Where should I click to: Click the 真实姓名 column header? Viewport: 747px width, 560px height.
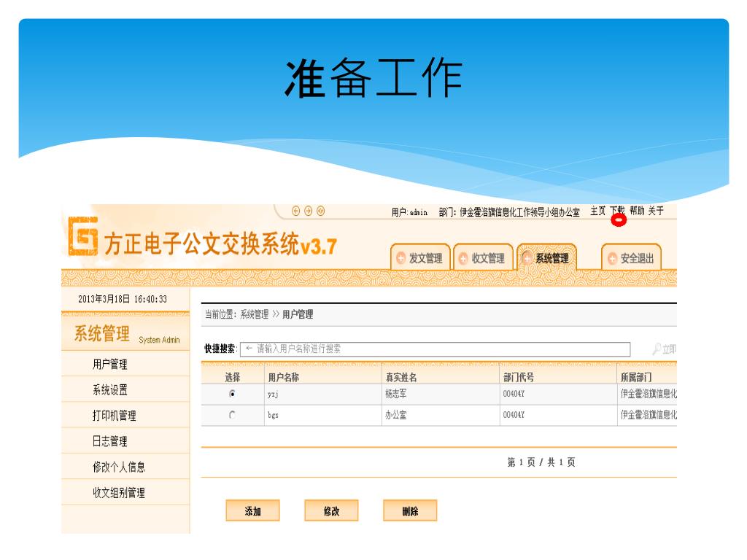(401, 377)
